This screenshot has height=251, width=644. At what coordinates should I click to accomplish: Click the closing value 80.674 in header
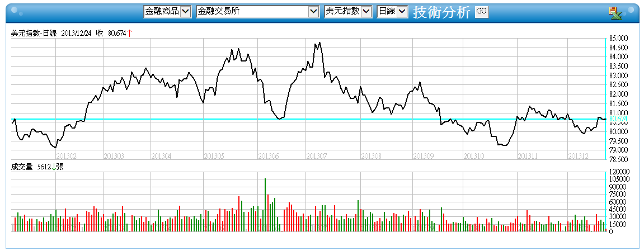tap(117, 33)
